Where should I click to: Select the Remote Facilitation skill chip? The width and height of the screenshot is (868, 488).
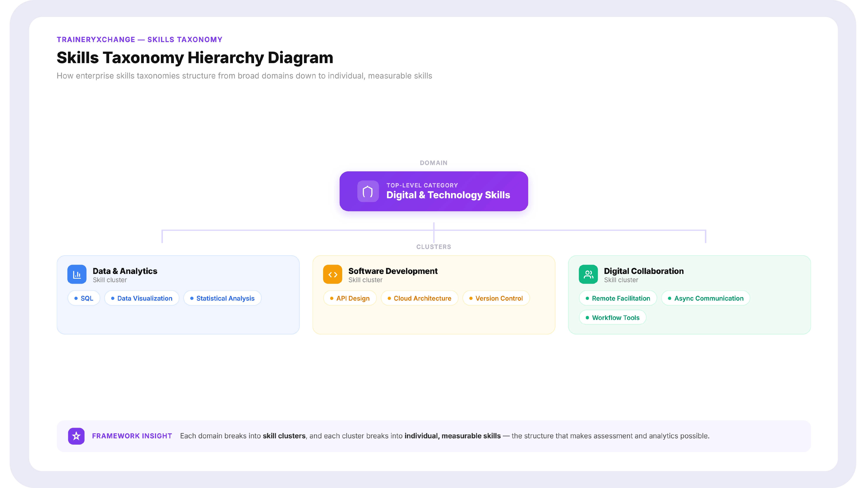point(618,298)
